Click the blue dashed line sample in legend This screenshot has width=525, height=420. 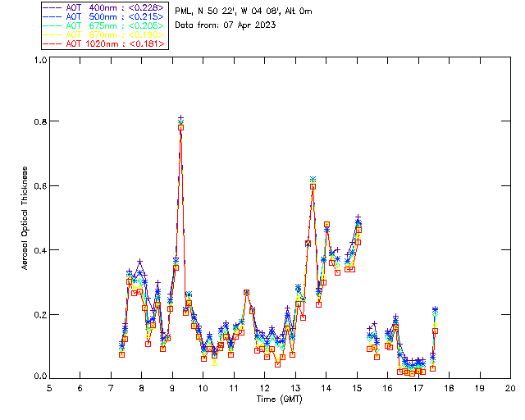52,16
